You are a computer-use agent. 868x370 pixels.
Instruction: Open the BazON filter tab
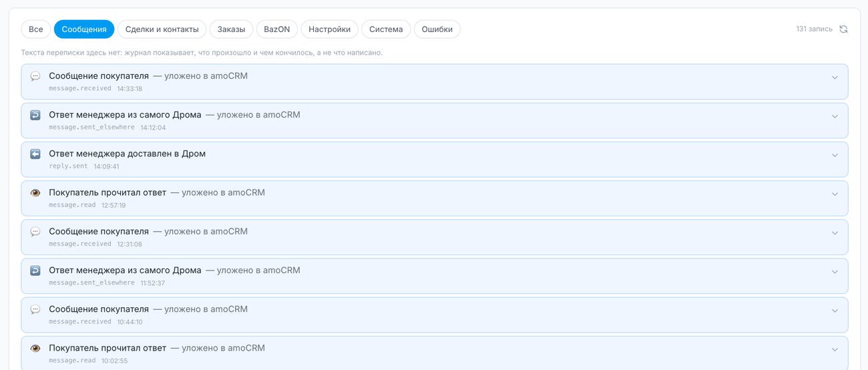277,29
